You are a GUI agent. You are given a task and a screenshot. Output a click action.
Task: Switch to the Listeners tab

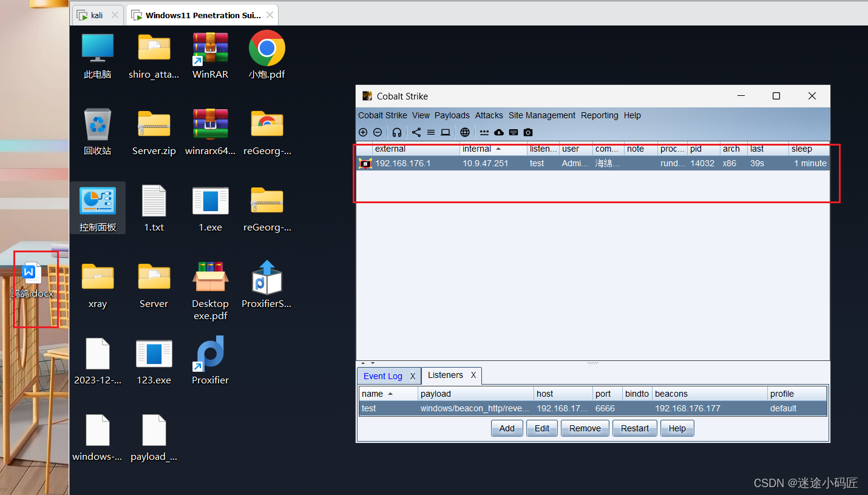pyautogui.click(x=446, y=375)
